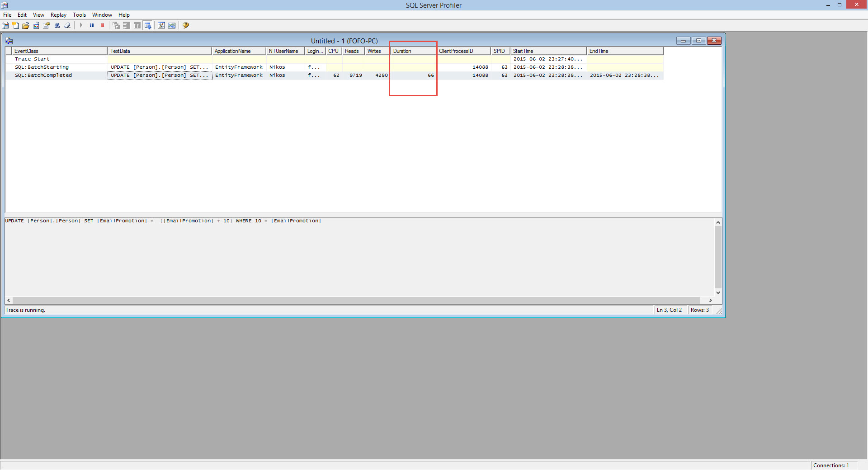The height and width of the screenshot is (470, 868).
Task: Click the detail pane vertical scrollbar thumb
Action: click(x=718, y=257)
